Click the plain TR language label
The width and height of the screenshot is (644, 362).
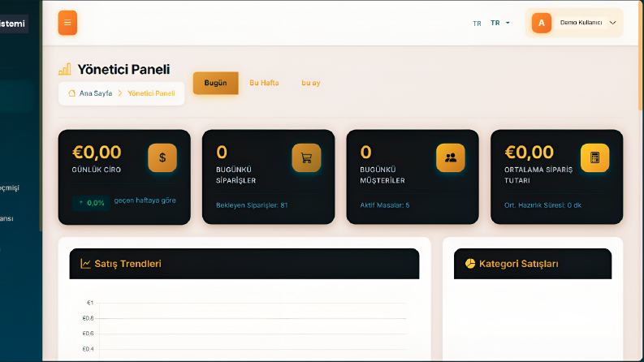[477, 24]
